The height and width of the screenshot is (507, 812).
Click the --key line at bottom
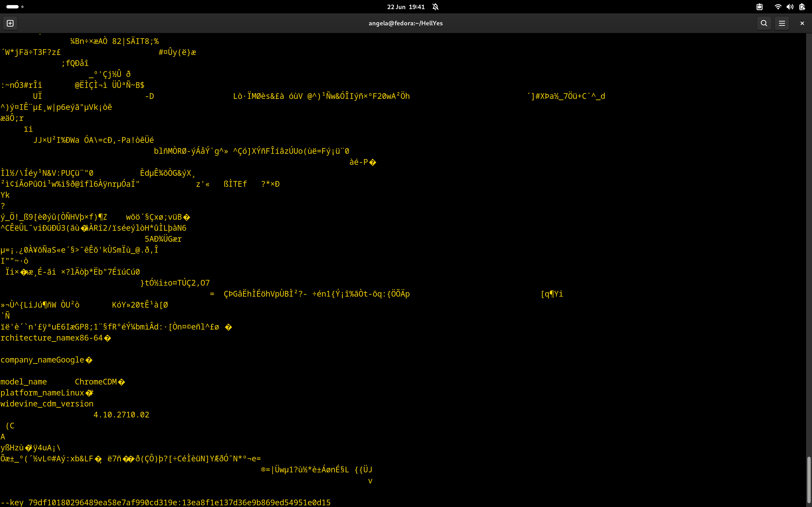click(165, 502)
